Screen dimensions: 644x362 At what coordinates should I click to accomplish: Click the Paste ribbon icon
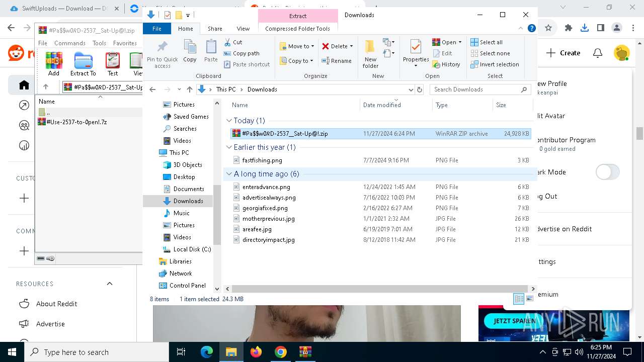(x=211, y=51)
